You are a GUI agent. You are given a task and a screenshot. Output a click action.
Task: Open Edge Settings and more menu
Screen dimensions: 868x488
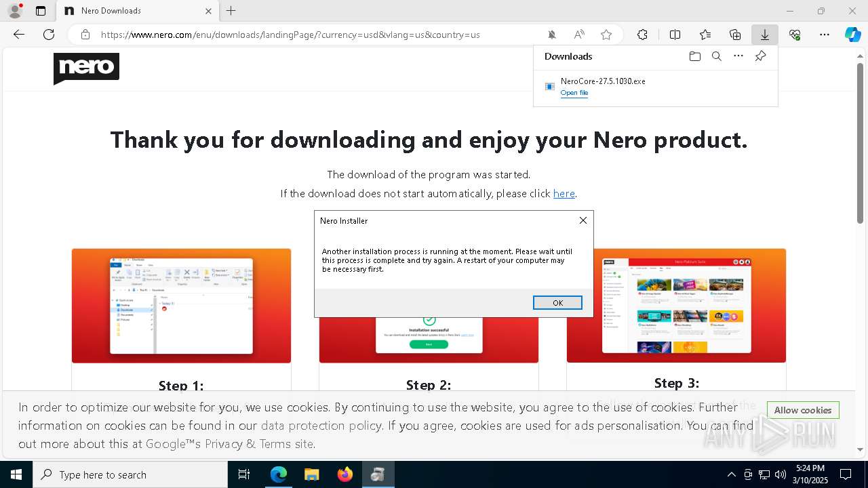click(x=825, y=35)
